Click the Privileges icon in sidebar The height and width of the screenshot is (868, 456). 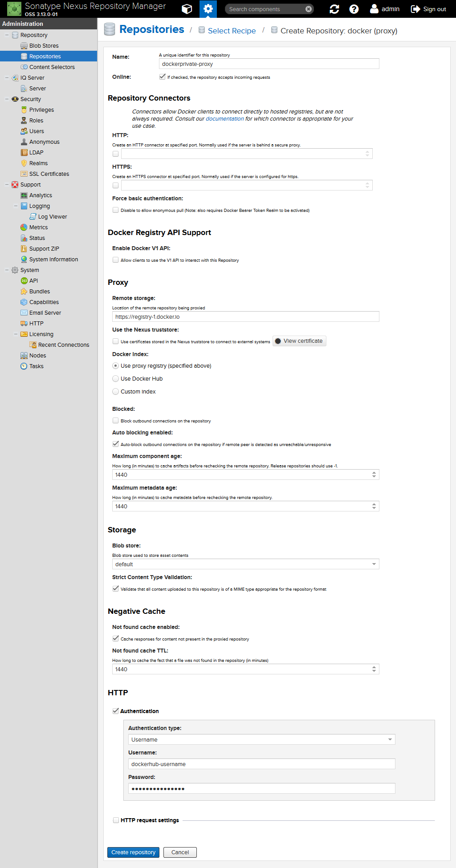coord(24,110)
